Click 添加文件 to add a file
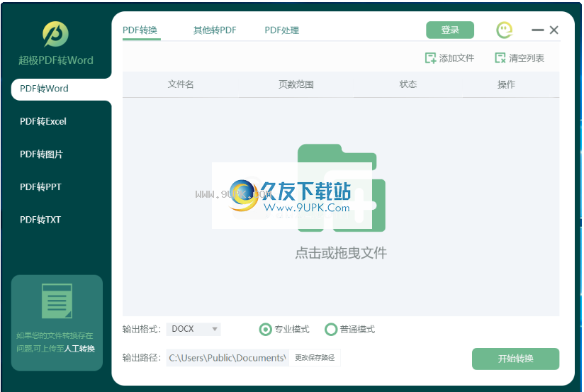Viewport: 584px width, 392px height. [449, 58]
